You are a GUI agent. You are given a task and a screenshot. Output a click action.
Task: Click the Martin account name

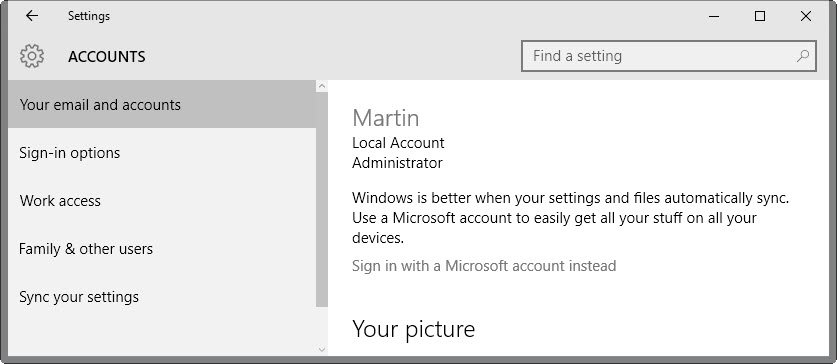click(386, 118)
